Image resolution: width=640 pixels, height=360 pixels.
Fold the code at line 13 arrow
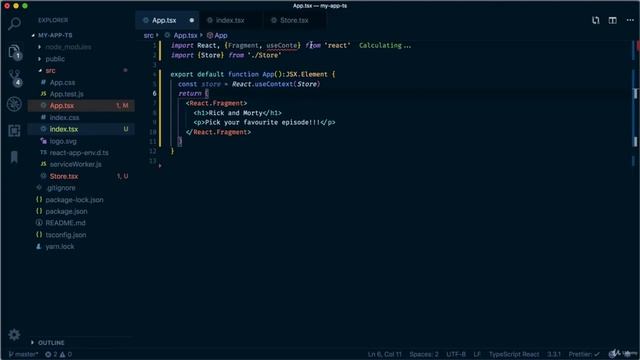point(160,166)
